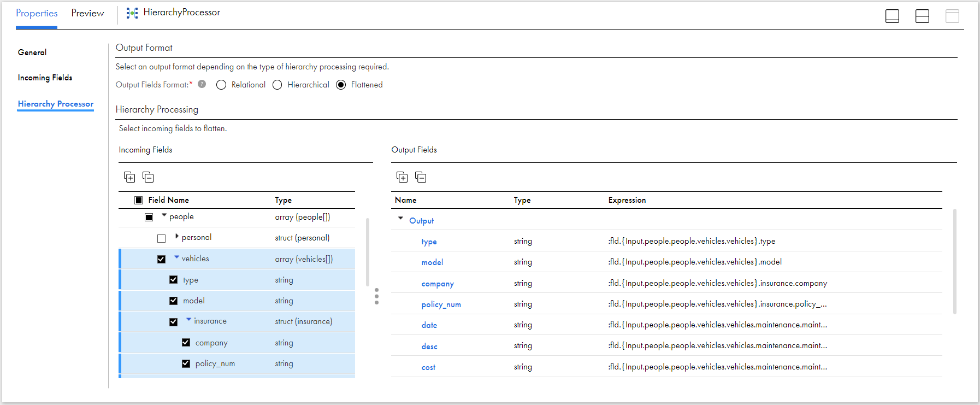Select the Relational radio button

click(221, 85)
